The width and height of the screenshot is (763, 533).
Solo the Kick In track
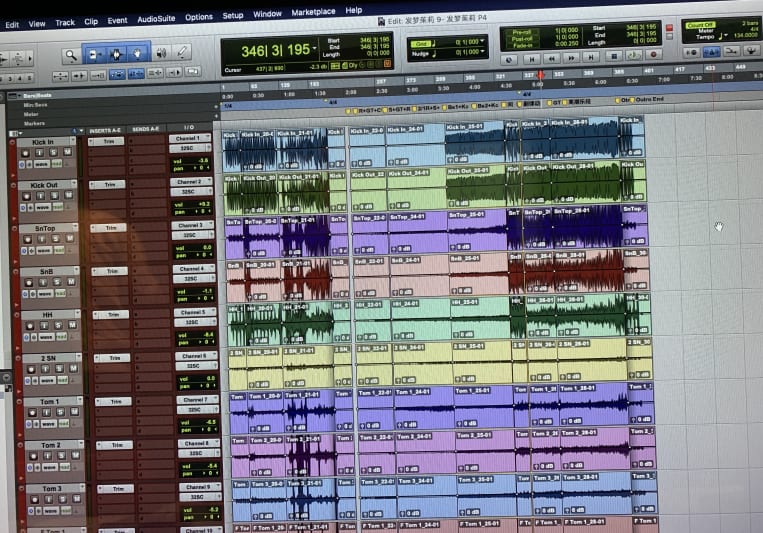pos(53,152)
